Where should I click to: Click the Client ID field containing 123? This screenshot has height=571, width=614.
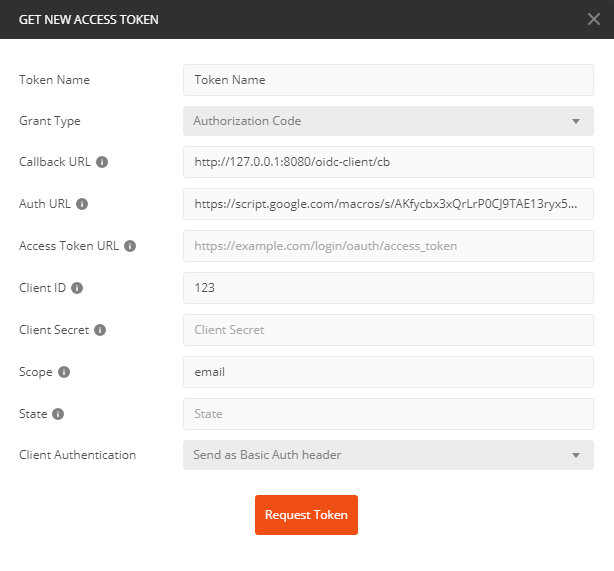point(388,288)
